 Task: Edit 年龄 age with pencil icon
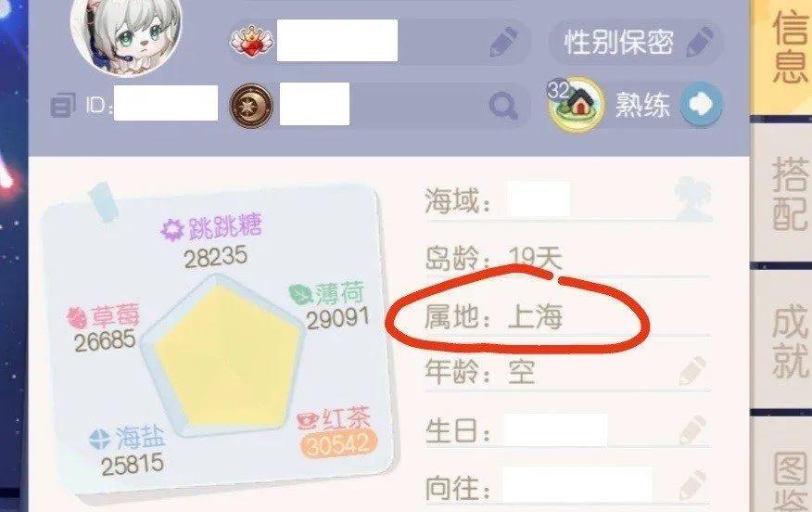(x=692, y=371)
